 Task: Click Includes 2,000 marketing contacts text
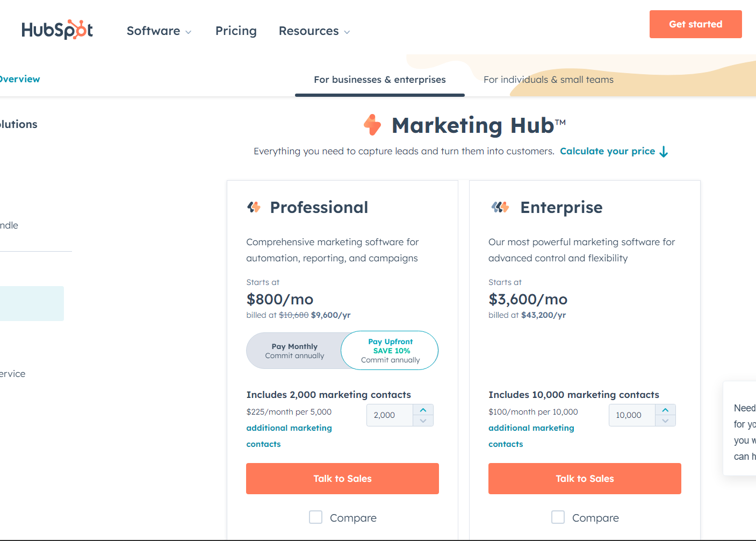pyautogui.click(x=329, y=395)
